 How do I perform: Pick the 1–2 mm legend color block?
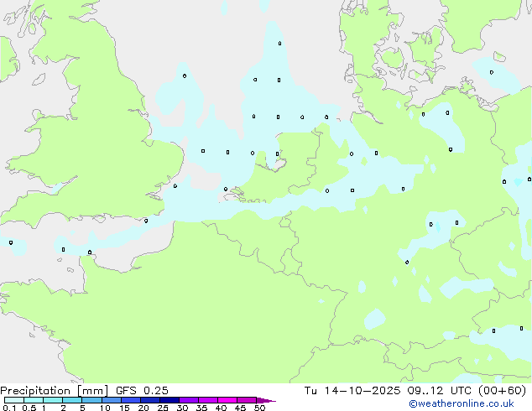pyautogui.click(x=53, y=400)
